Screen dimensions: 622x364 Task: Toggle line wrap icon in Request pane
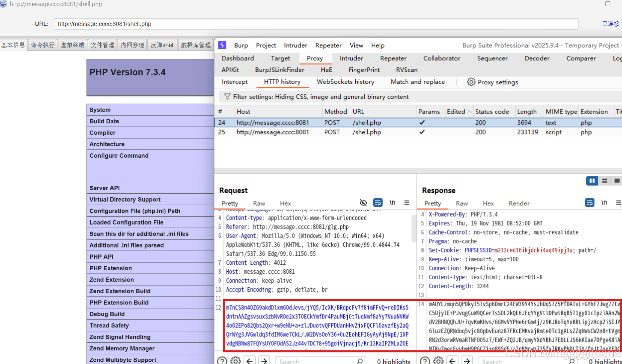(x=378, y=203)
